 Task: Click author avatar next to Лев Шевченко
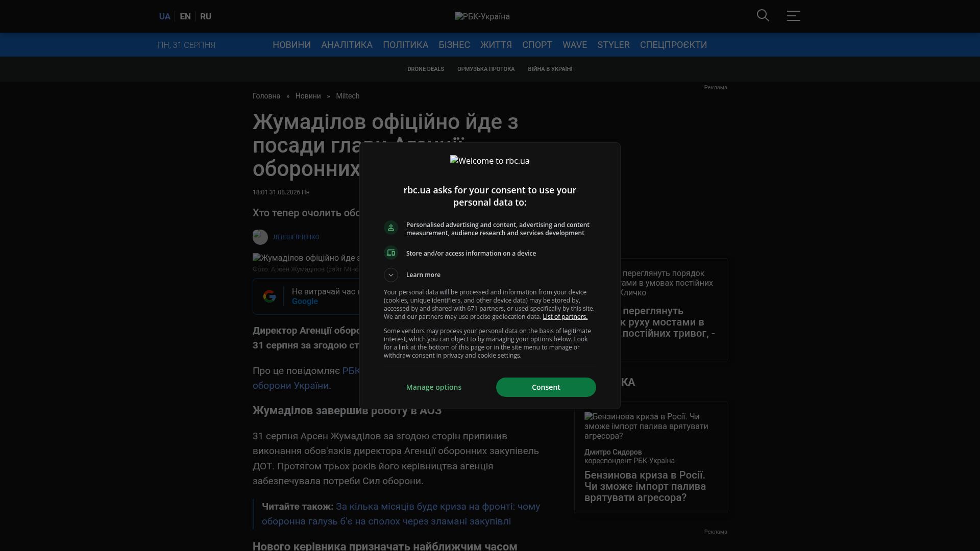click(x=260, y=237)
